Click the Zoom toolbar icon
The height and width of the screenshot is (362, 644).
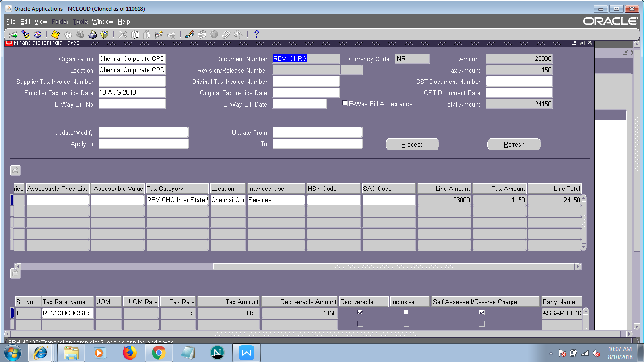click(x=202, y=34)
